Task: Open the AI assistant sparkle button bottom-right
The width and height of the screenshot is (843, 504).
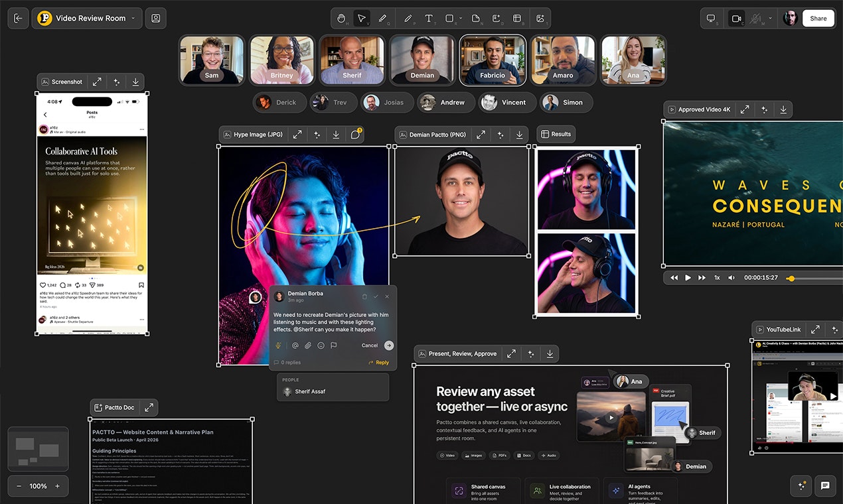Action: point(801,485)
